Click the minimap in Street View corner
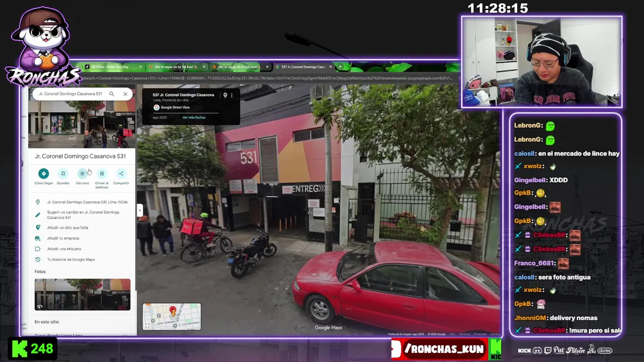644x362 pixels. point(172,317)
